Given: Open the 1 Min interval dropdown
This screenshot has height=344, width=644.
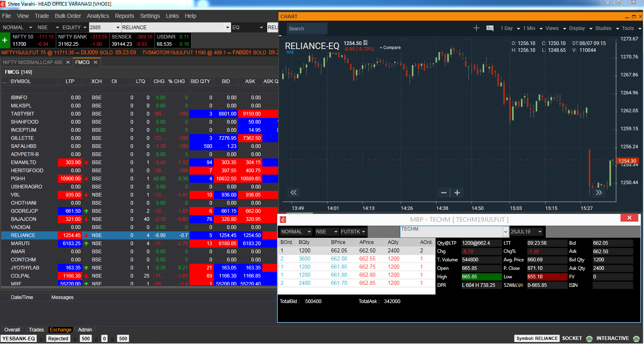Looking at the screenshot, I should pyautogui.click(x=533, y=28).
